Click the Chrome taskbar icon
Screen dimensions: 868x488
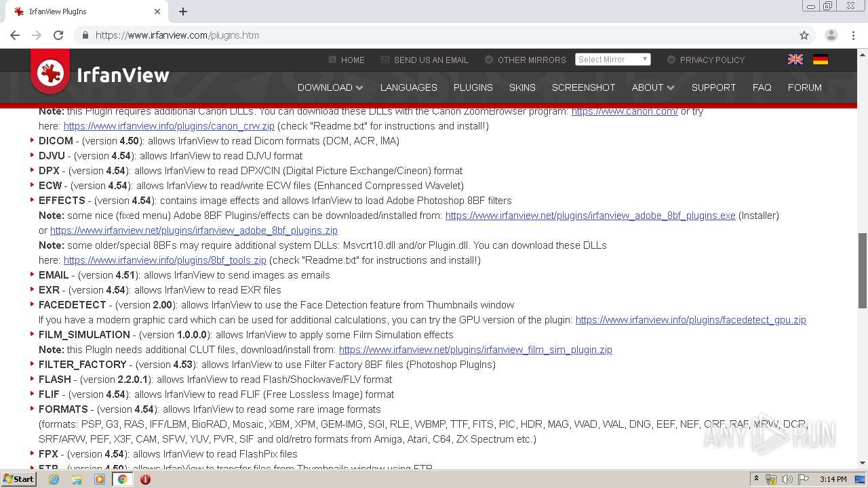pyautogui.click(x=123, y=479)
